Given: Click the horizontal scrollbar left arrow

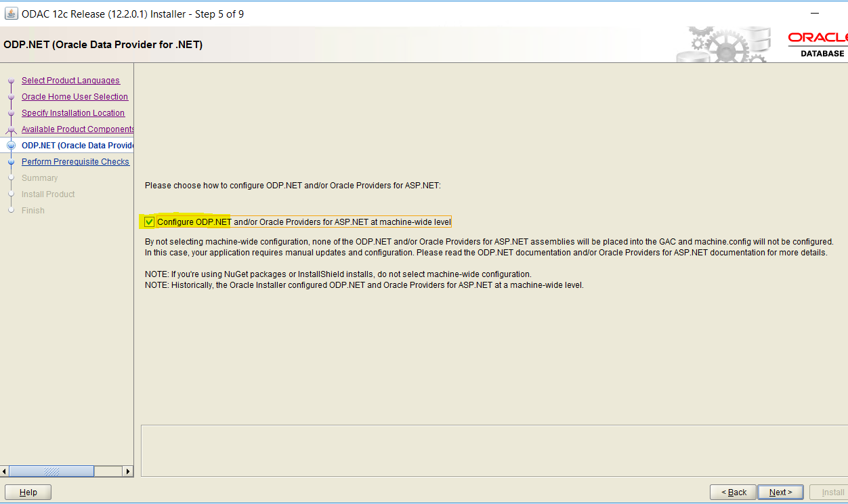Looking at the screenshot, I should (5, 471).
